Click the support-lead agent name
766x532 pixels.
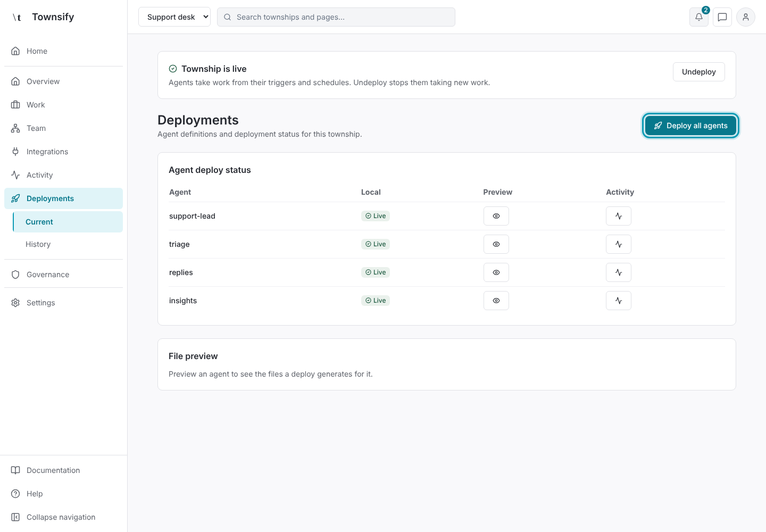pos(192,216)
